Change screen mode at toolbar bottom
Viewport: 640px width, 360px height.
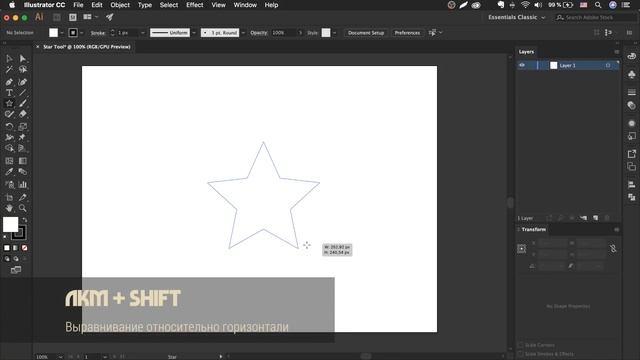(x=16, y=270)
